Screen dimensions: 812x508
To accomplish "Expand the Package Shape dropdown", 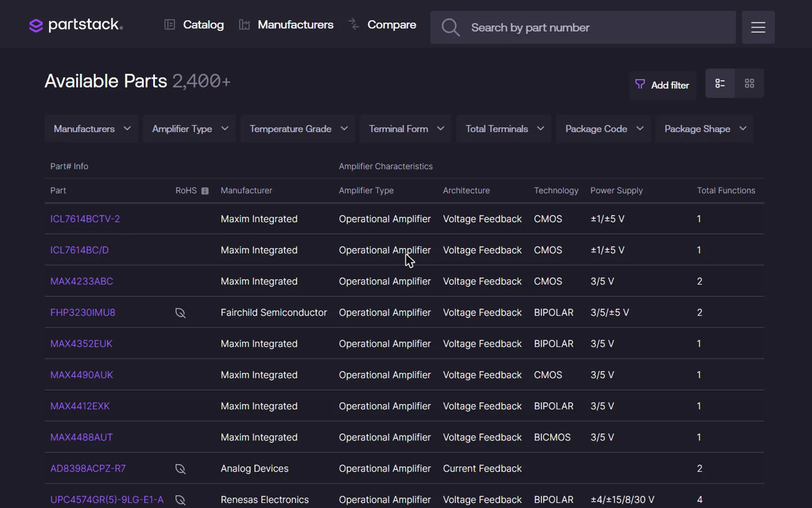I will pos(704,129).
